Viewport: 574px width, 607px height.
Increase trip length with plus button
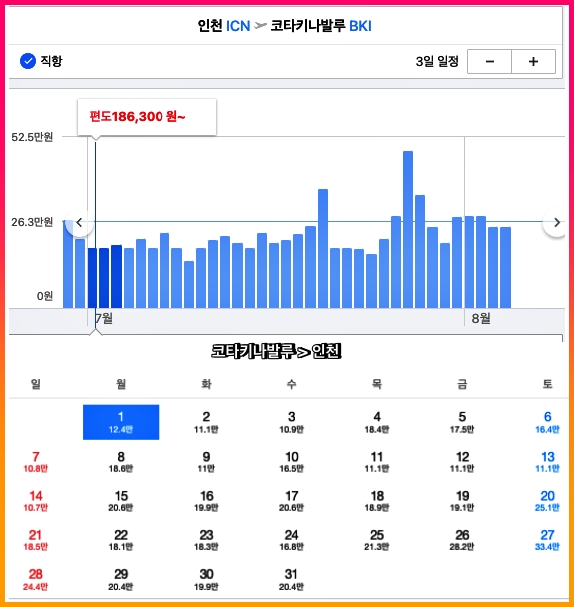click(533, 62)
